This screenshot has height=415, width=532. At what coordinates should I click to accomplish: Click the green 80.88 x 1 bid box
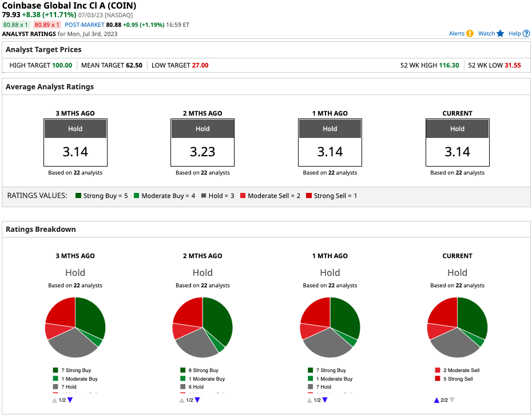pos(15,25)
